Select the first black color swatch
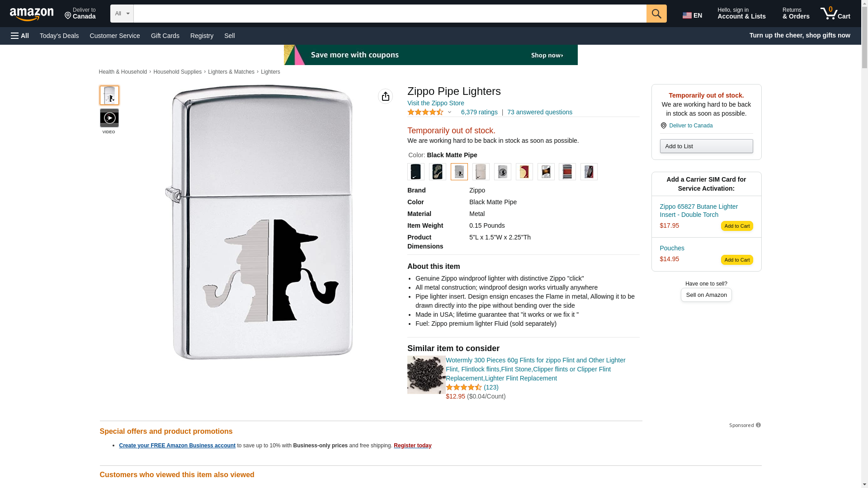This screenshot has width=868, height=488. coord(416,172)
